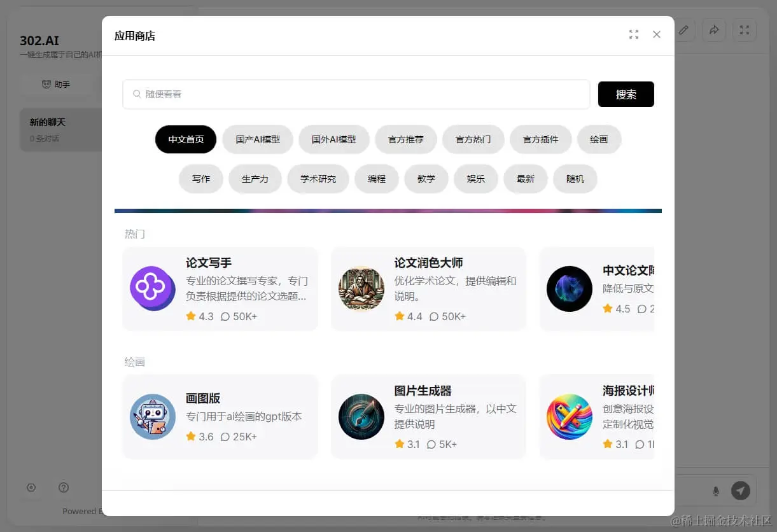Click the 随便看看 search input field
Viewport: 777px width, 532px height.
[356, 94]
